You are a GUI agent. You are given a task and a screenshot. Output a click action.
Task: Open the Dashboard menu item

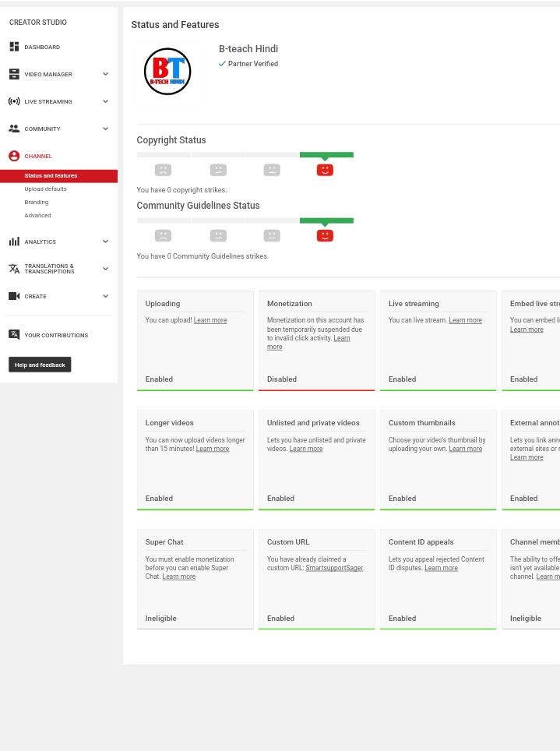[x=42, y=47]
